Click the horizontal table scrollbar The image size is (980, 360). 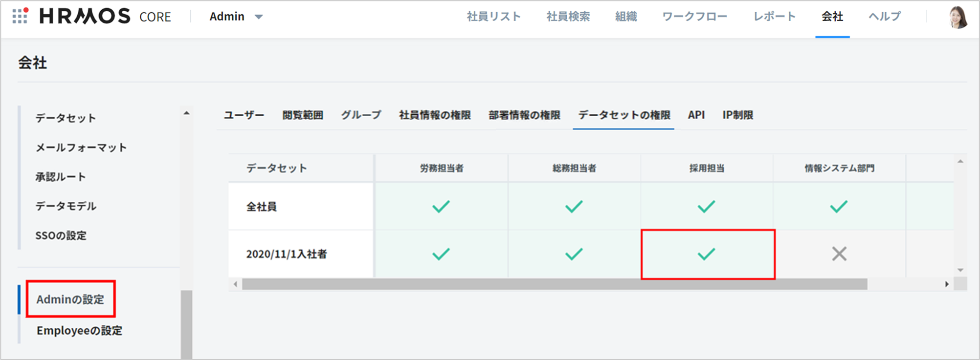554,284
